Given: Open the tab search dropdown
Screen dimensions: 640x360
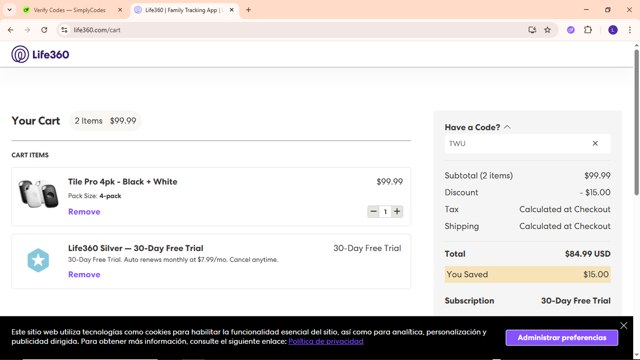Looking at the screenshot, I should [x=9, y=10].
